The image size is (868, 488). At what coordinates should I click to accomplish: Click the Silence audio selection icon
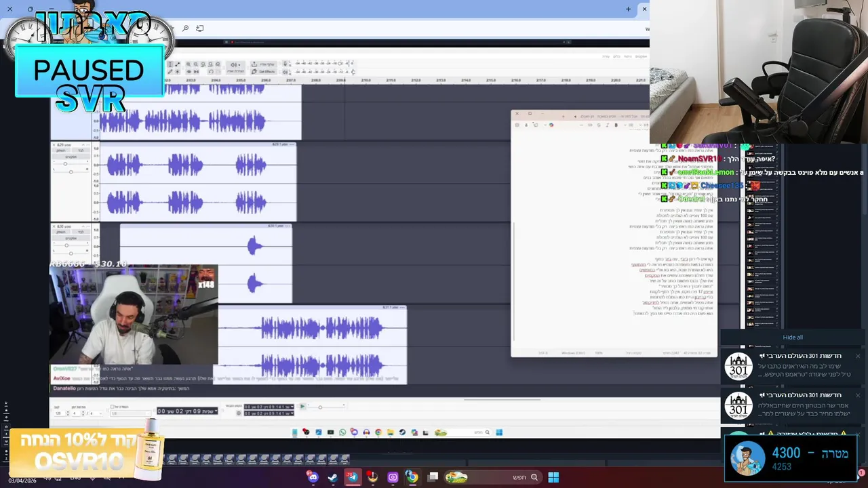pyautogui.click(x=196, y=72)
